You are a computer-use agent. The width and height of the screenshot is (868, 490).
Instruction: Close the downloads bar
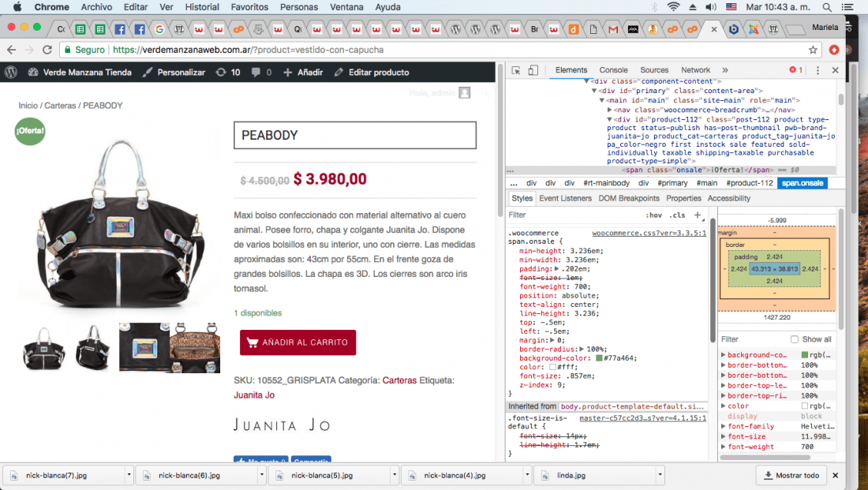click(x=836, y=475)
